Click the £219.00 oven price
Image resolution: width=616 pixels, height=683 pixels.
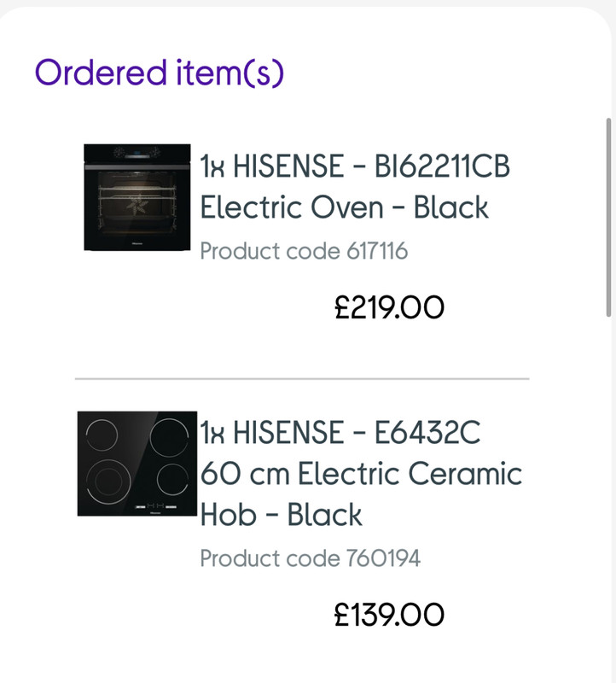pyautogui.click(x=389, y=307)
